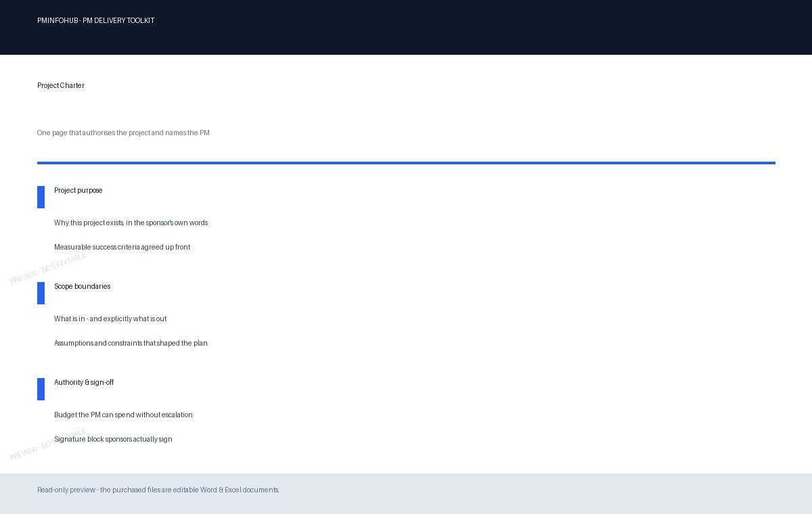Select the Project Charter title
The height and width of the screenshot is (514, 812).
(x=61, y=85)
